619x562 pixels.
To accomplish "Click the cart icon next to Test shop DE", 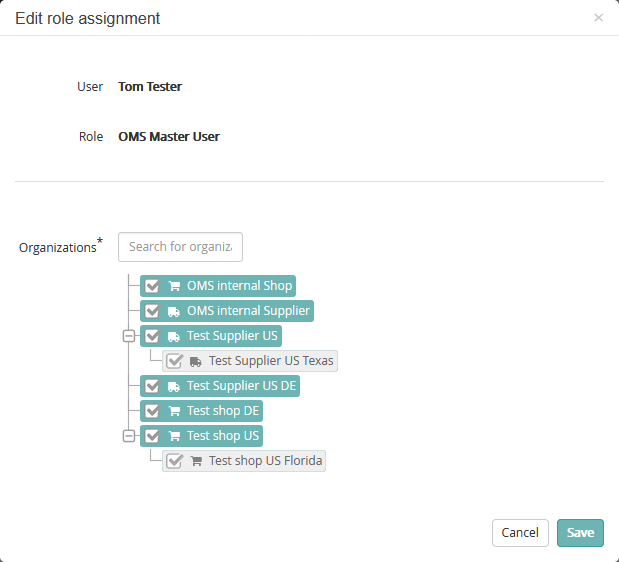I will (x=174, y=411).
